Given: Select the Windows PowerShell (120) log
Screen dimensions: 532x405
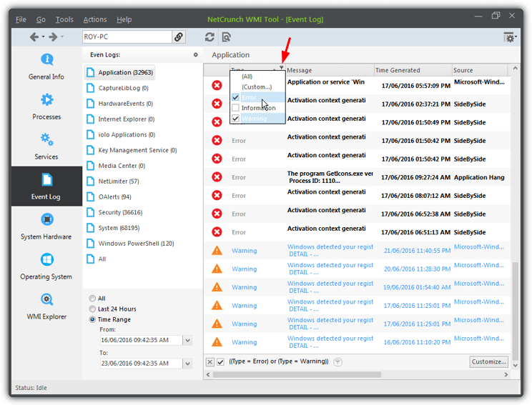Looking at the screenshot, I should click(x=131, y=244).
